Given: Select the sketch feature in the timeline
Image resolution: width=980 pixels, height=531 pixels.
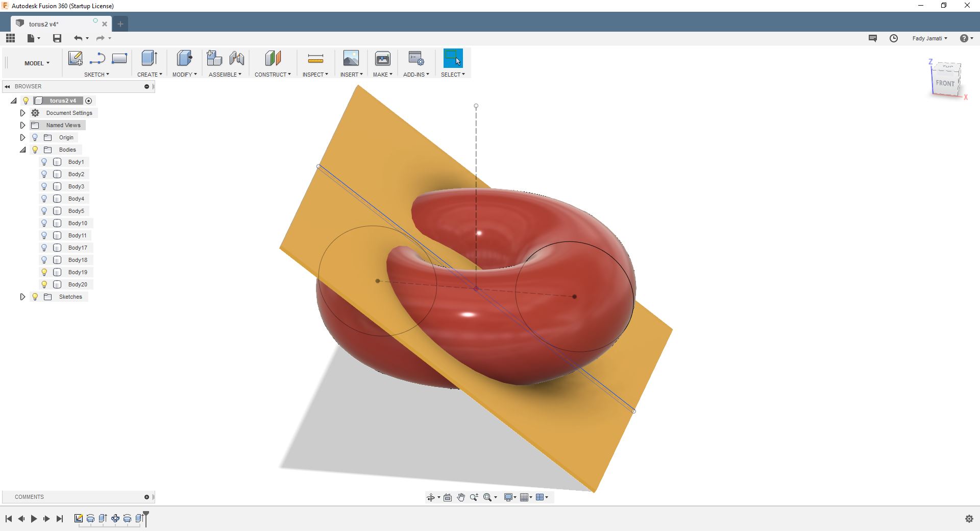Looking at the screenshot, I should 79,519.
